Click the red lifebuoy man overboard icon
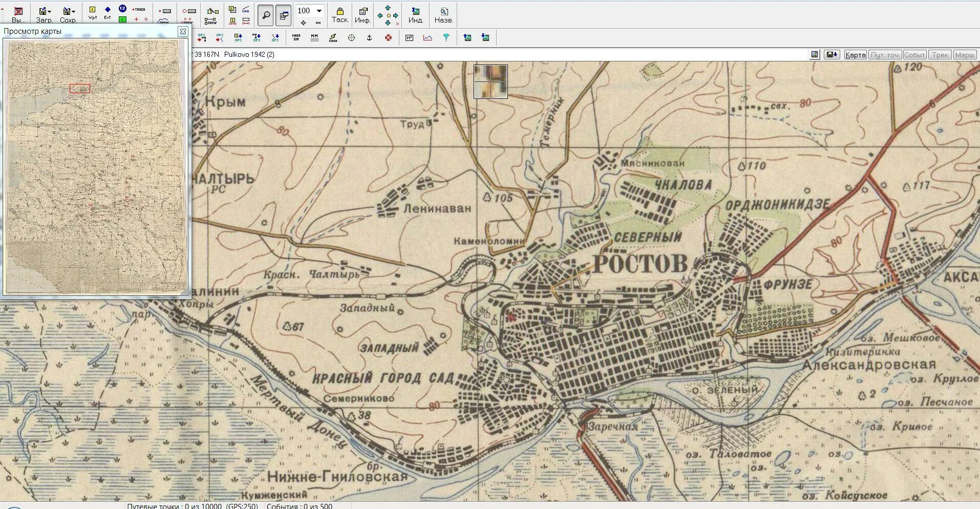Viewport: 980px width, 509px height. tap(388, 37)
